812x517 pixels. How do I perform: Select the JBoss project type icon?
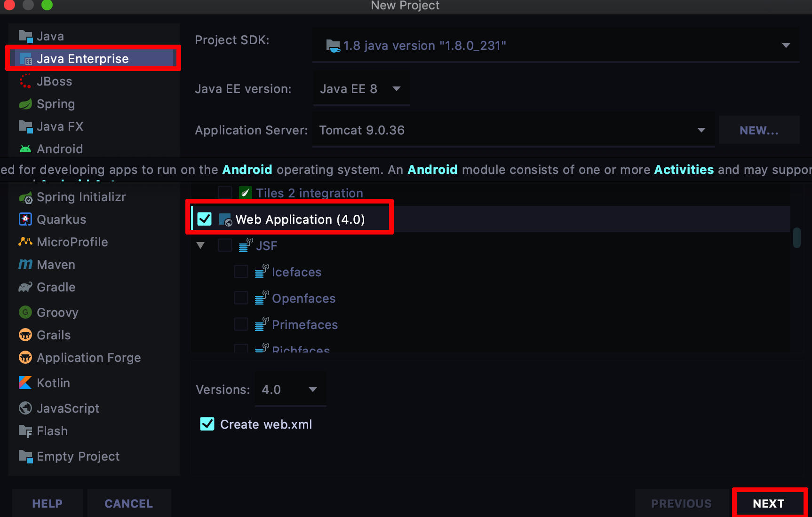click(25, 81)
